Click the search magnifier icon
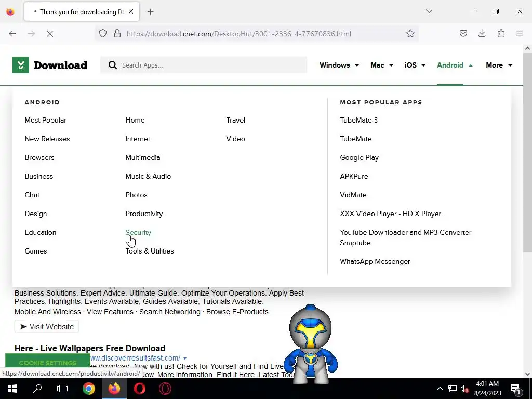Viewport: 532px width, 399px height. [x=113, y=65]
